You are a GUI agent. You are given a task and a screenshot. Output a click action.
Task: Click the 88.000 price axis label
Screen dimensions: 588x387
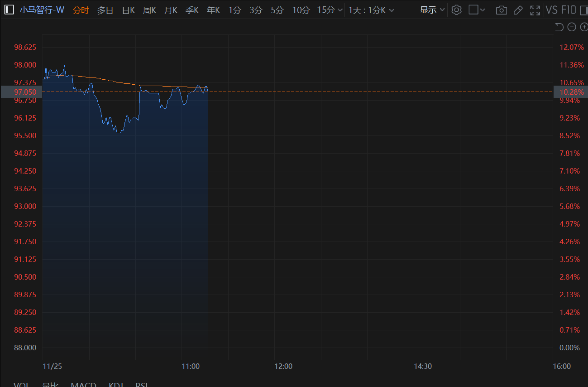[x=25, y=348]
